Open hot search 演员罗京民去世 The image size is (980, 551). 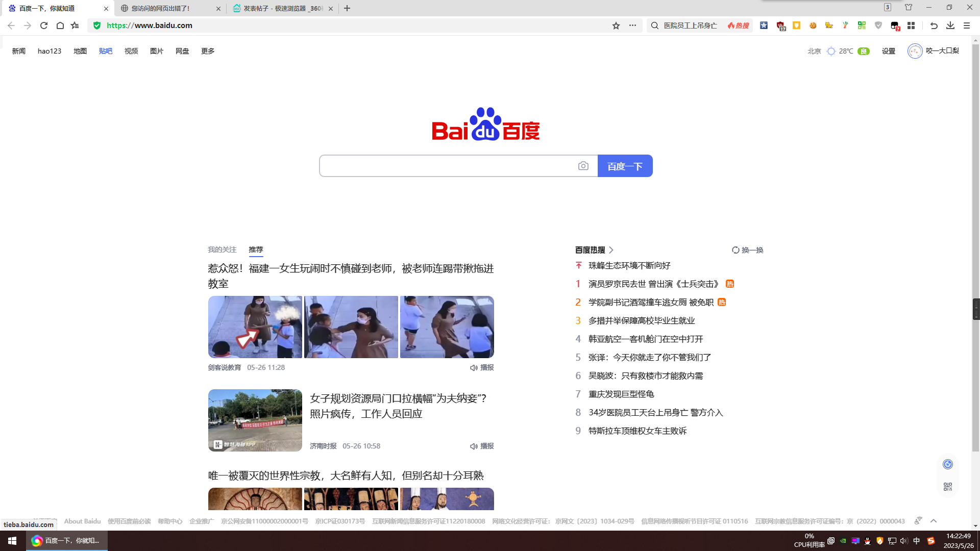pyautogui.click(x=655, y=284)
